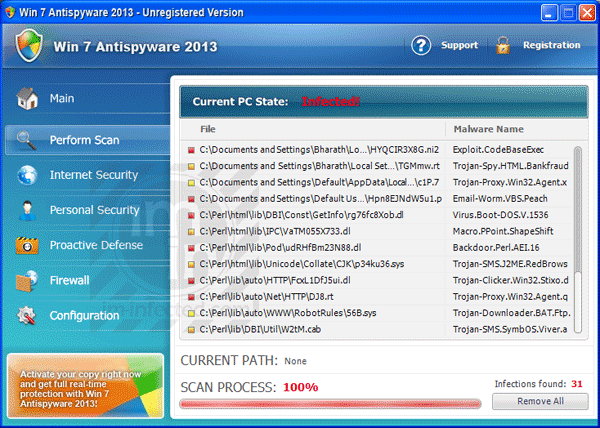The width and height of the screenshot is (600, 428).
Task: Select the Trojan-SMS.SymbOS.Viver.a entry
Action: point(510,329)
